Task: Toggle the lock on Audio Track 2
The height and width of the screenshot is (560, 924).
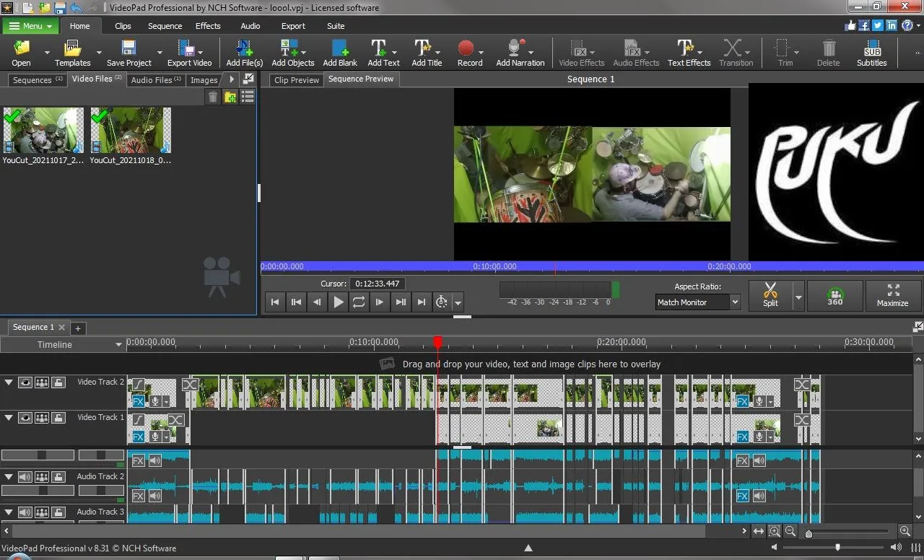Action: pos(58,477)
